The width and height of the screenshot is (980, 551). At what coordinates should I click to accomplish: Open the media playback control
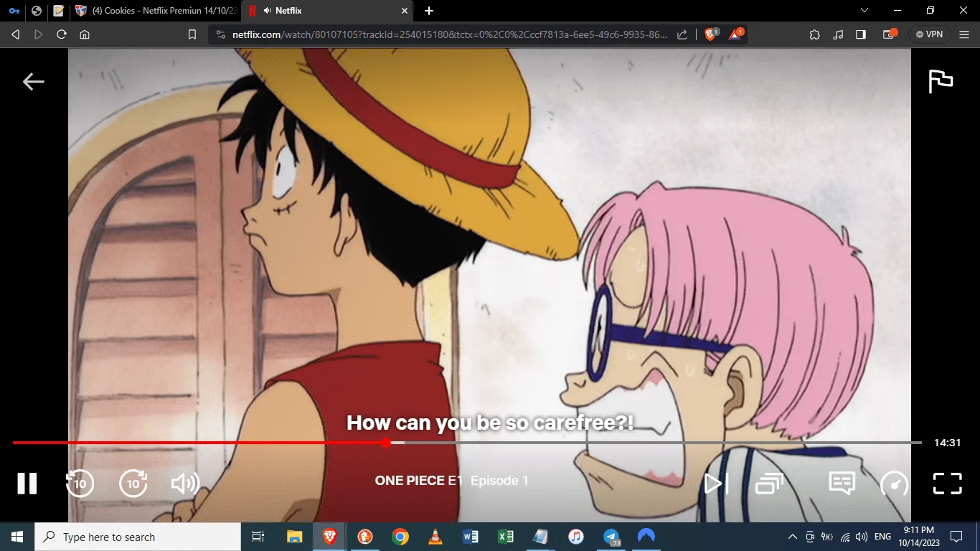[x=838, y=34]
